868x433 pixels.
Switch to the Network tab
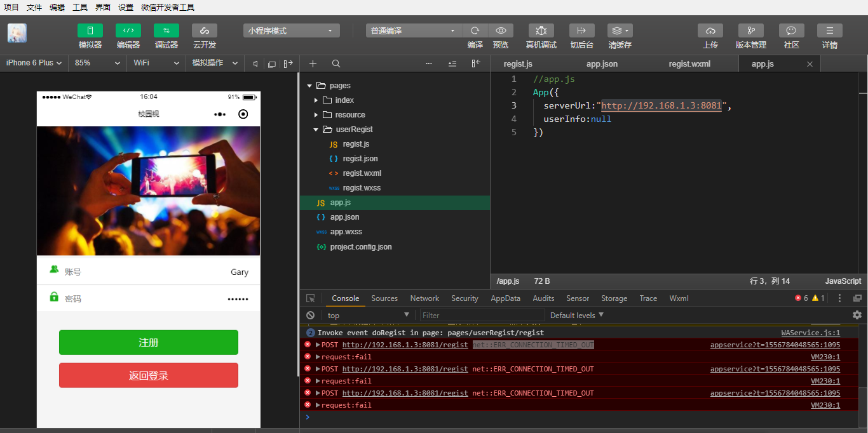click(424, 298)
